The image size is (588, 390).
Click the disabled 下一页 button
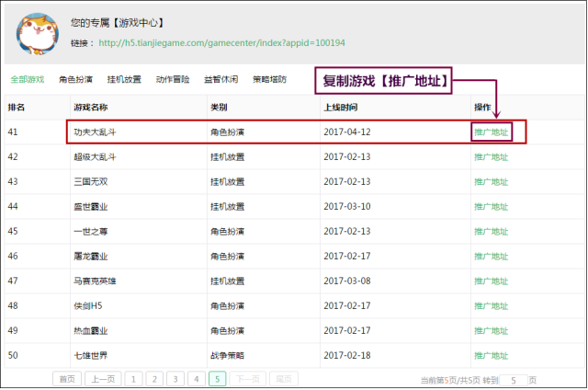(247, 379)
